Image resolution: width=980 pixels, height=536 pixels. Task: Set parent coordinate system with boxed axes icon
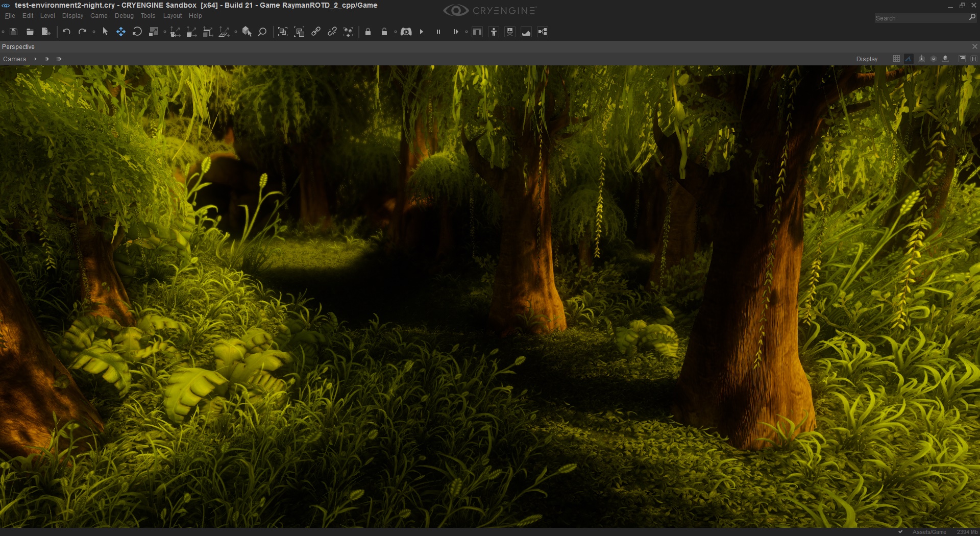pos(208,32)
